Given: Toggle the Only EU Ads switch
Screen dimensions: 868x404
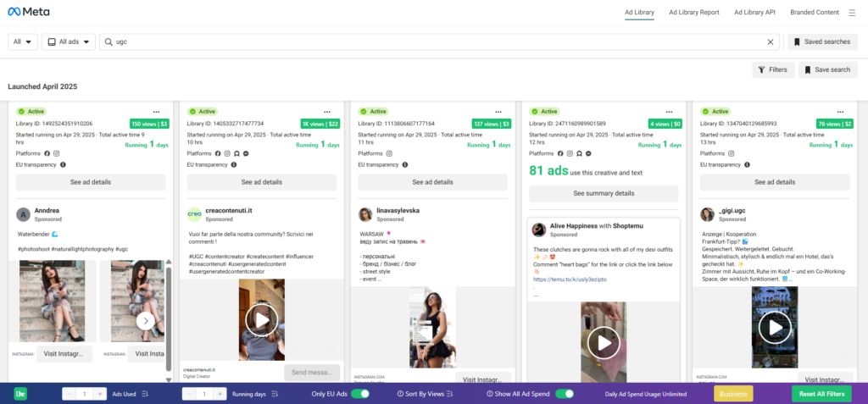Looking at the screenshot, I should click(359, 394).
